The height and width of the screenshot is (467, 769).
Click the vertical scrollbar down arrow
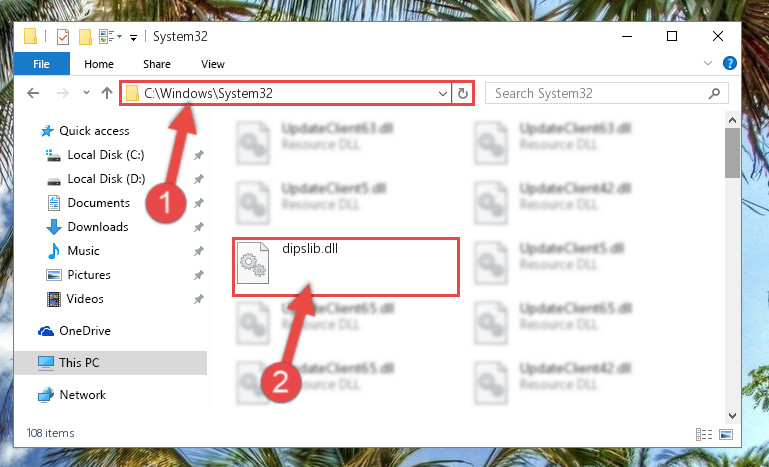[x=732, y=415]
